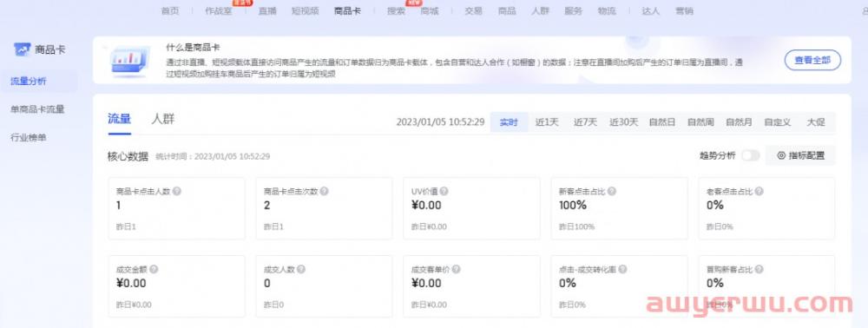Screen dimensions: 868x328
Task: Open help icon beside 成交人数
Action: click(x=301, y=269)
